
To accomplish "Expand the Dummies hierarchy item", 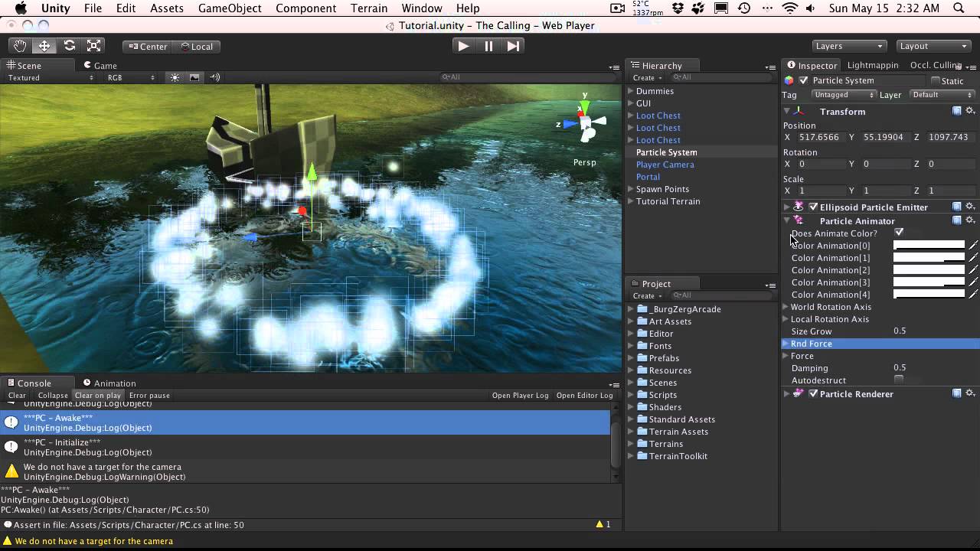I will point(631,91).
